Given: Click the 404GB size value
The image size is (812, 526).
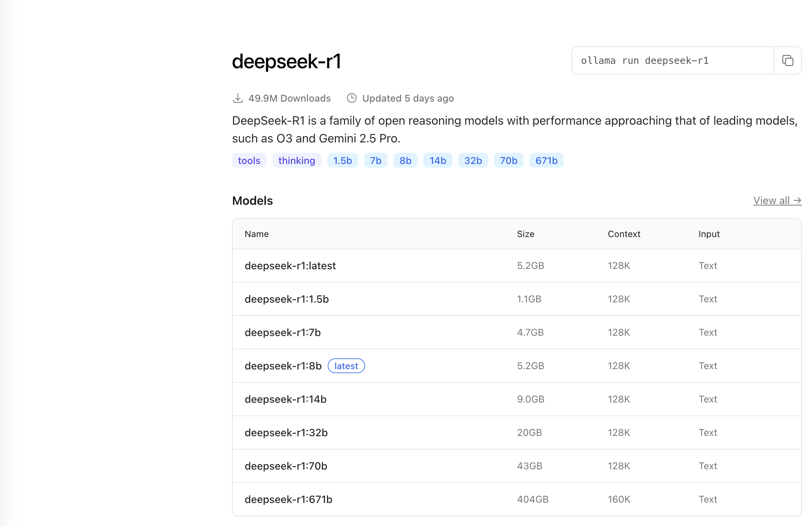Looking at the screenshot, I should 533,499.
